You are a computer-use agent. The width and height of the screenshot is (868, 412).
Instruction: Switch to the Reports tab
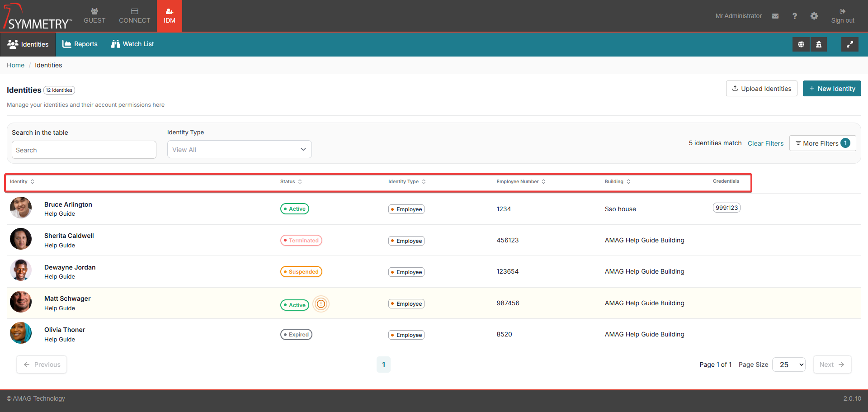click(80, 44)
